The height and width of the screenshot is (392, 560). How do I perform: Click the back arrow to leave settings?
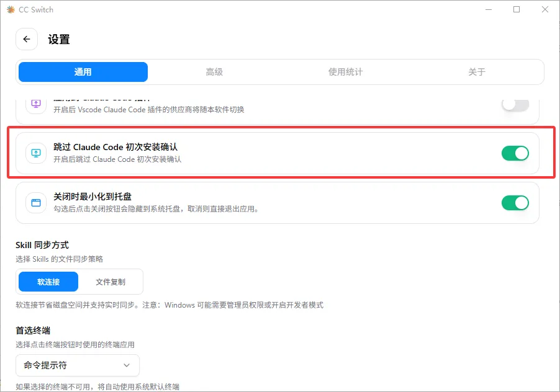coord(26,39)
